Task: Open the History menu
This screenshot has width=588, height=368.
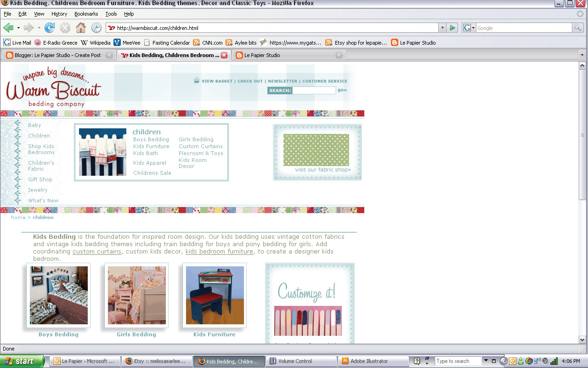Action: point(59,14)
